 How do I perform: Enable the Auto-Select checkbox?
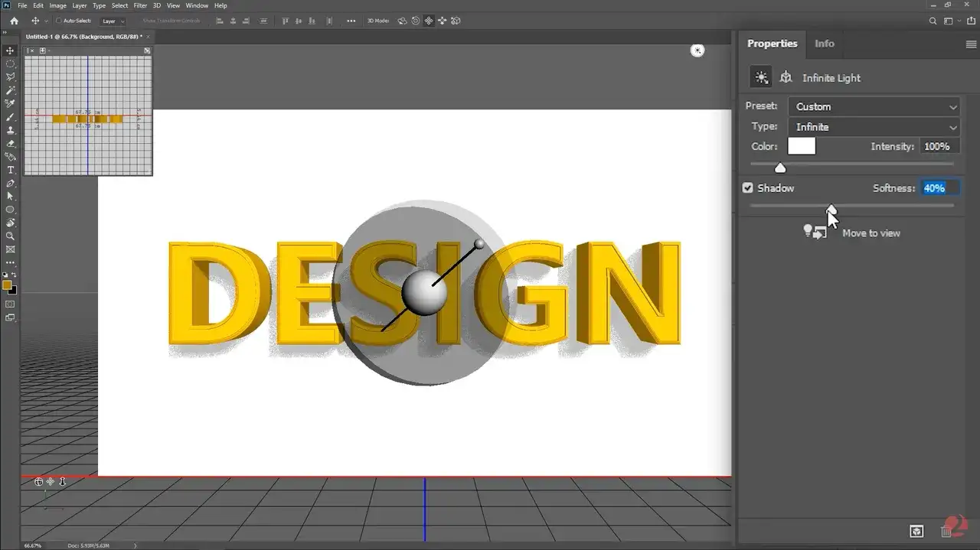pyautogui.click(x=59, y=21)
